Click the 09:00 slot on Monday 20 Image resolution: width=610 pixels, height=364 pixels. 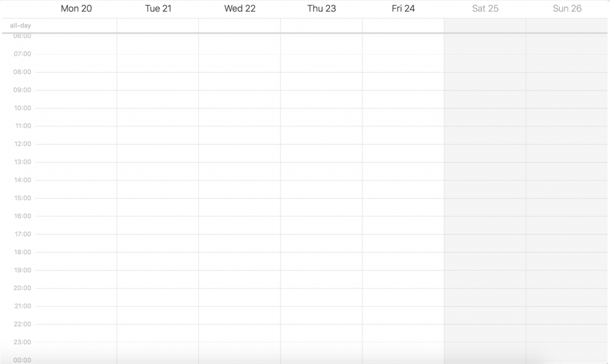pos(76,99)
